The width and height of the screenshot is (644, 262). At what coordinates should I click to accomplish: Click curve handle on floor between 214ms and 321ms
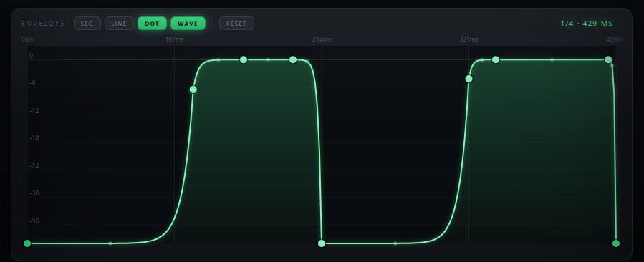tap(395, 243)
